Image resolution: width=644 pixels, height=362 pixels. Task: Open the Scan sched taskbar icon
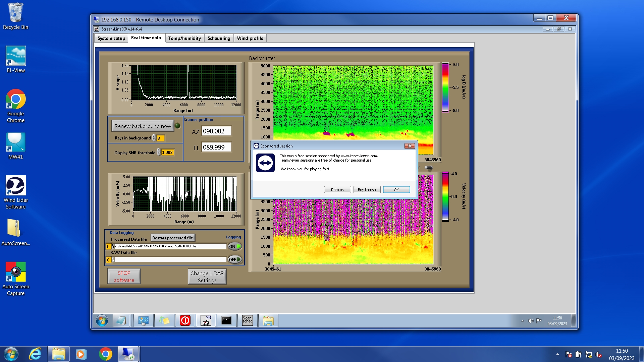pos(248,320)
